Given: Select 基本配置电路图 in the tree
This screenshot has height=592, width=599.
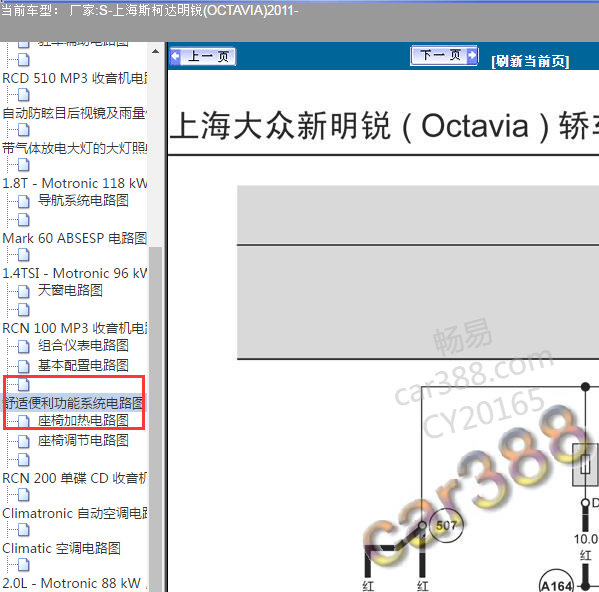Looking at the screenshot, I should 83,366.
